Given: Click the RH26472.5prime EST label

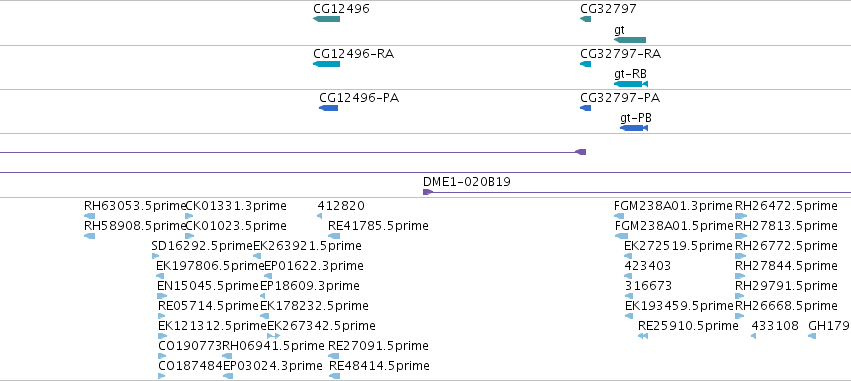Looking at the screenshot, I should [x=786, y=206].
